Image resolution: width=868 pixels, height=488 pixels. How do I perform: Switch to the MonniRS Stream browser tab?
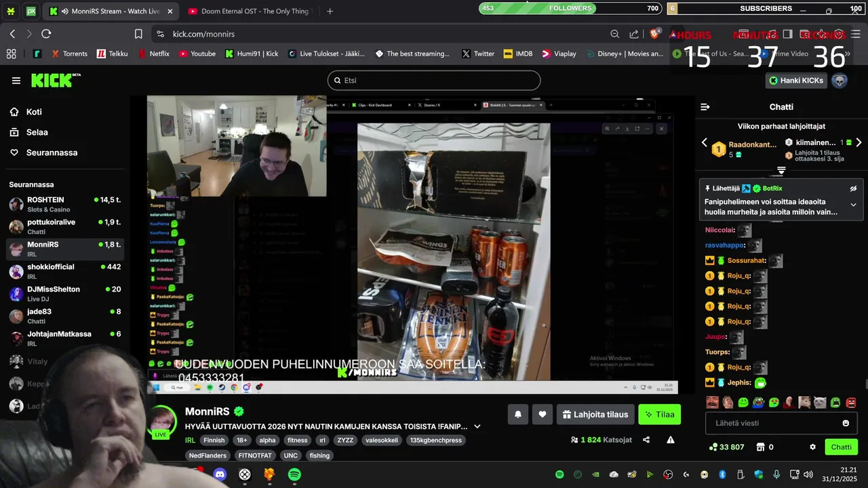[111, 11]
